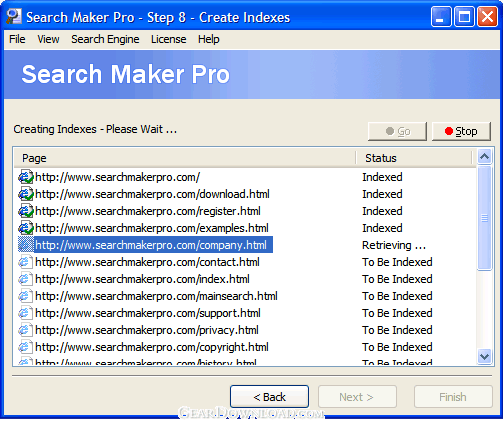Open the License menu
Viewport: 503px width, 421px height.
[169, 39]
